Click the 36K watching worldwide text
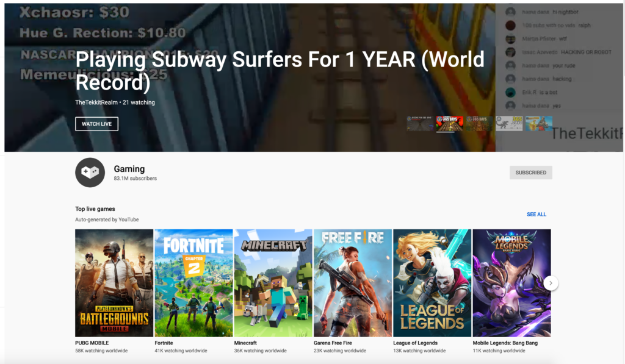The width and height of the screenshot is (625, 364). click(x=260, y=351)
